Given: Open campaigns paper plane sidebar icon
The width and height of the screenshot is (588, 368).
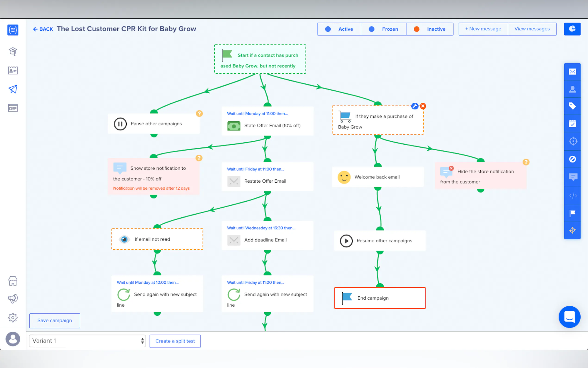Looking at the screenshot, I should pos(13,89).
